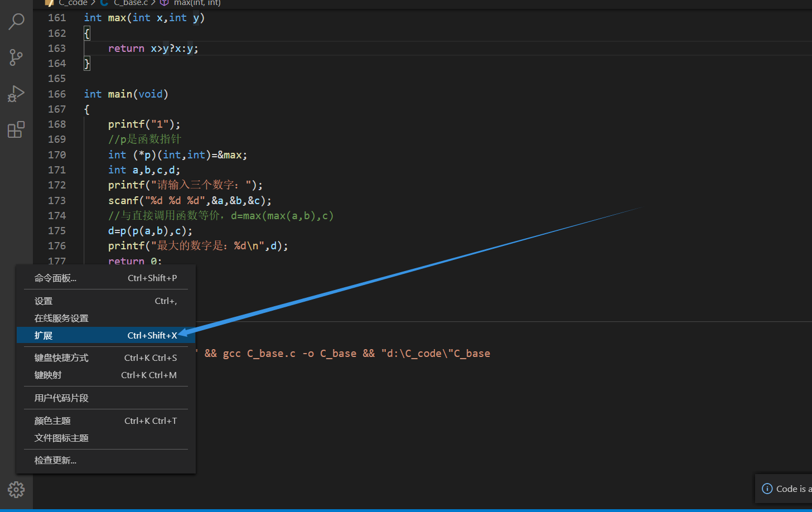This screenshot has height=512, width=812.
Task: Click the Manage gear icon
Action: pyautogui.click(x=16, y=490)
